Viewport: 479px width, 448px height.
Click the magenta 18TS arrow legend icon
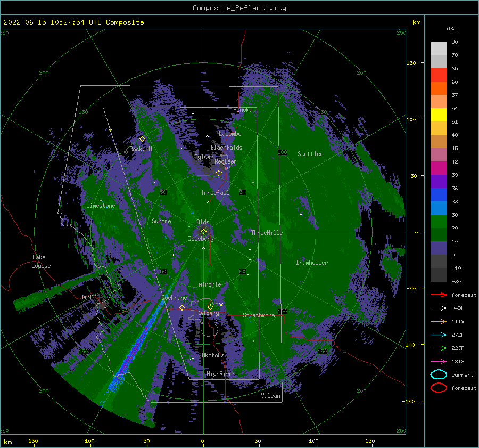point(439,362)
